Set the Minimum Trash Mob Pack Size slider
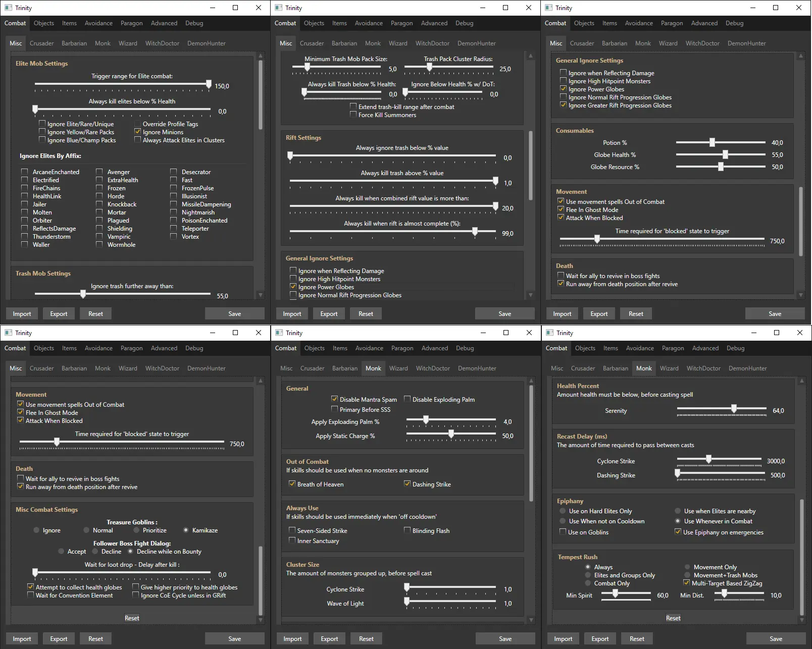This screenshot has width=812, height=649. 338,68
